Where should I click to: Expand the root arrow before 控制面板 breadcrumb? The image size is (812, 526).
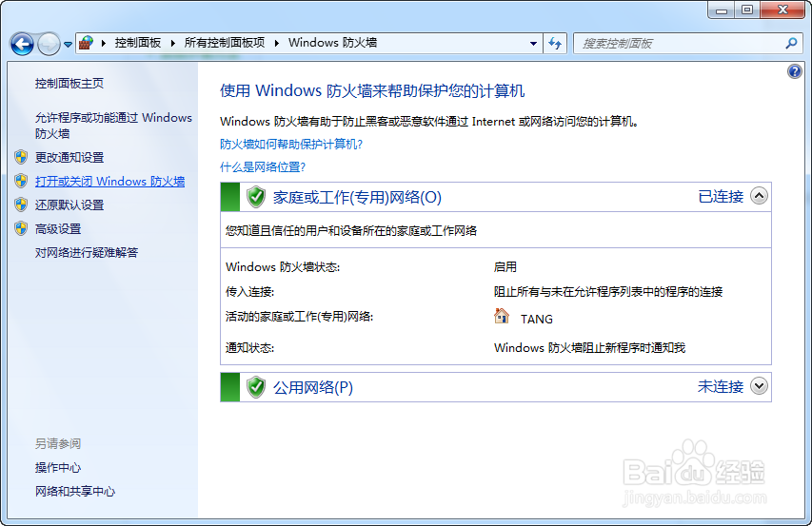(104, 43)
